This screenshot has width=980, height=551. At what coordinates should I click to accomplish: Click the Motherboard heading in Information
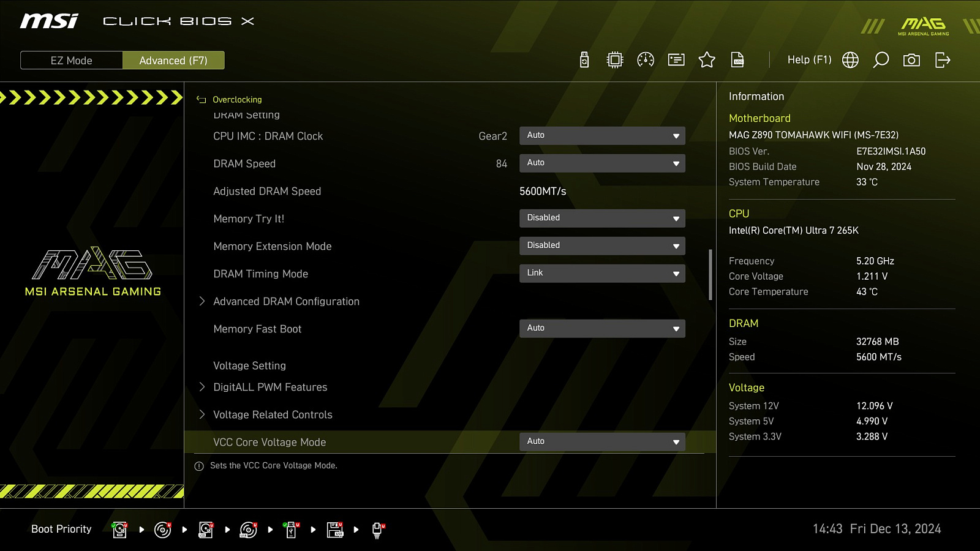(x=759, y=118)
